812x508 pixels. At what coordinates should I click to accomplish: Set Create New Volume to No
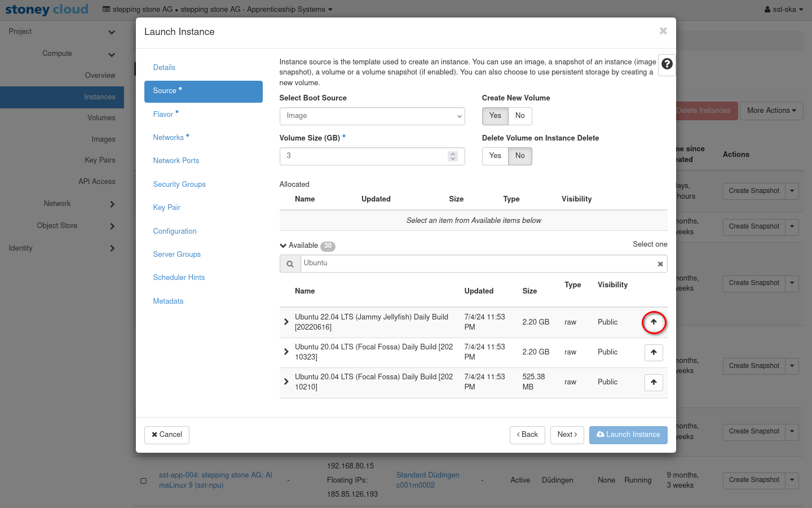(520, 116)
